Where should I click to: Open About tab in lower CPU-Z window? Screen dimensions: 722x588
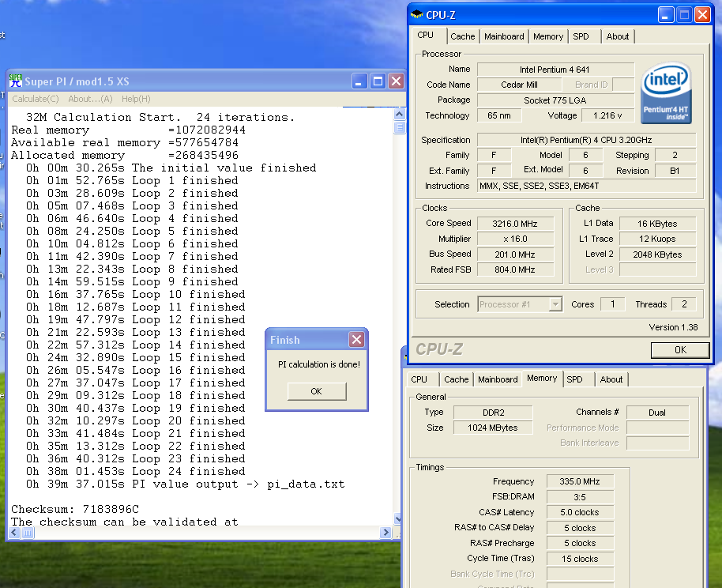tap(611, 379)
